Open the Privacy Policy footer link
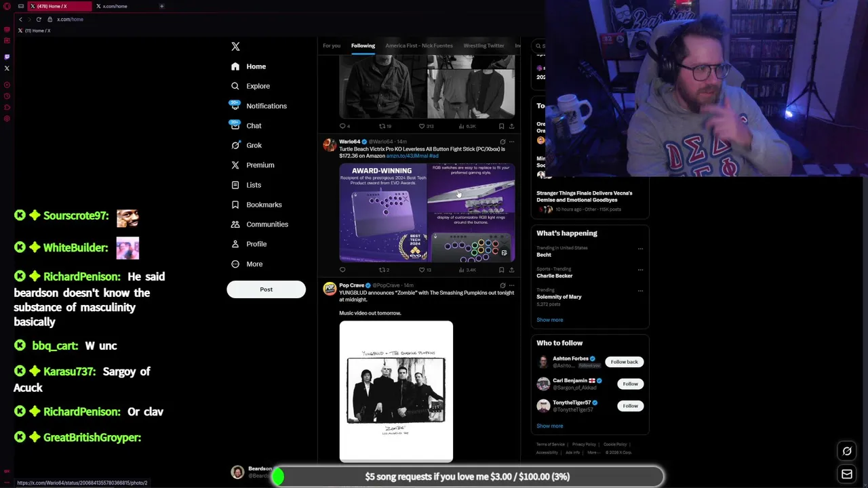 tap(583, 445)
